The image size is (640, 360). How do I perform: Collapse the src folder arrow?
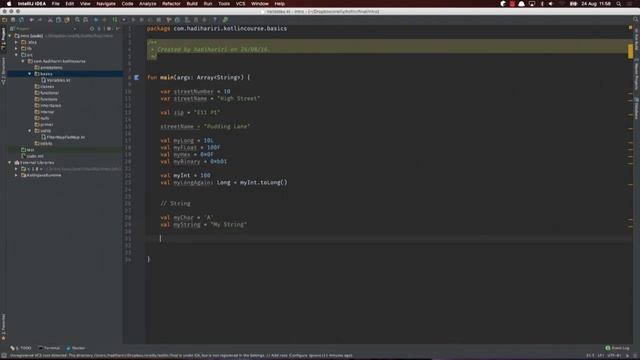(16, 55)
